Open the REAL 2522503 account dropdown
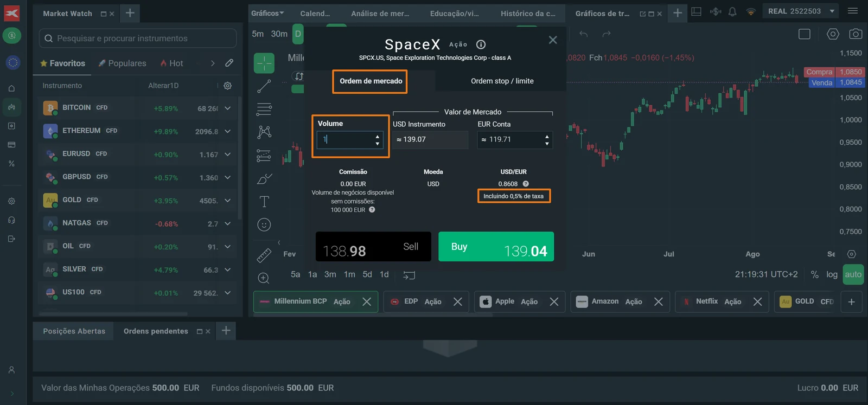The height and width of the screenshot is (405, 868). tap(801, 11)
